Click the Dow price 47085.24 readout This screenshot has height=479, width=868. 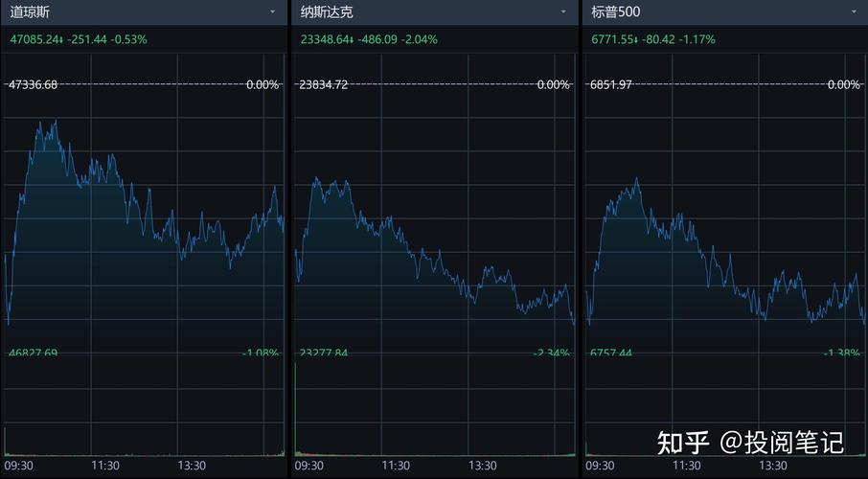click(34, 39)
